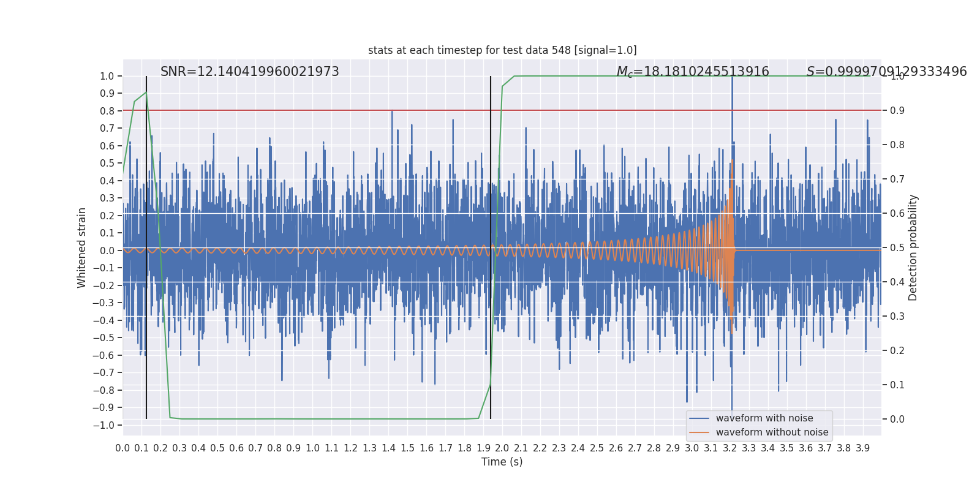
Task: Click the 3.9 tick on the time axis
Action: [863, 448]
